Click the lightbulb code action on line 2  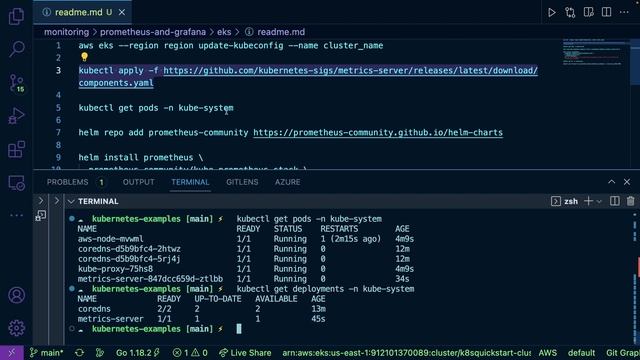click(x=84, y=57)
